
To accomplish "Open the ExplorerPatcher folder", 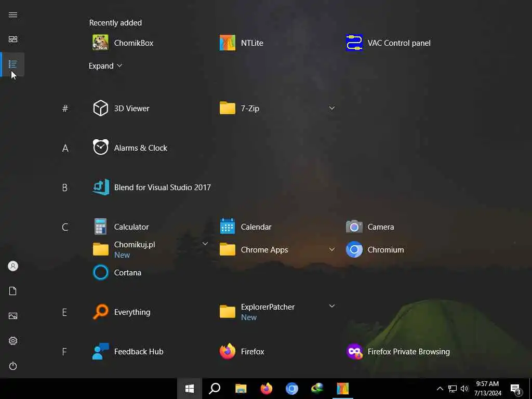I will [257, 312].
